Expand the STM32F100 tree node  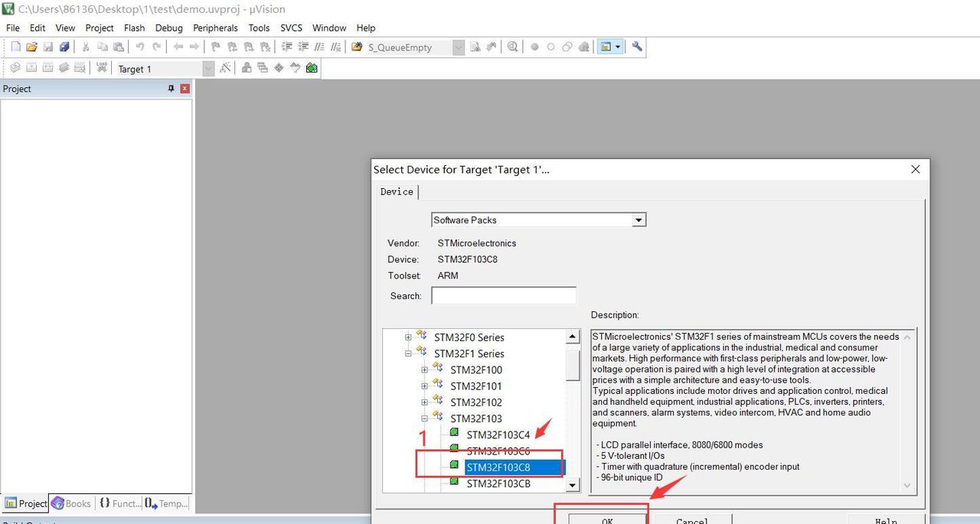coord(424,369)
